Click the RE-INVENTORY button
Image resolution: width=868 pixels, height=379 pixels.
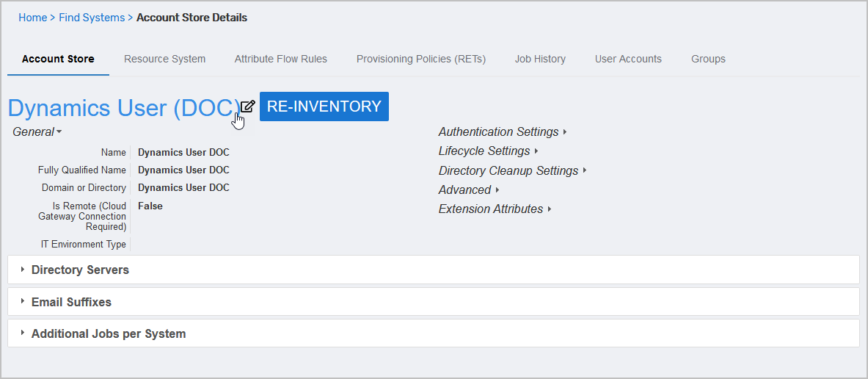point(324,107)
